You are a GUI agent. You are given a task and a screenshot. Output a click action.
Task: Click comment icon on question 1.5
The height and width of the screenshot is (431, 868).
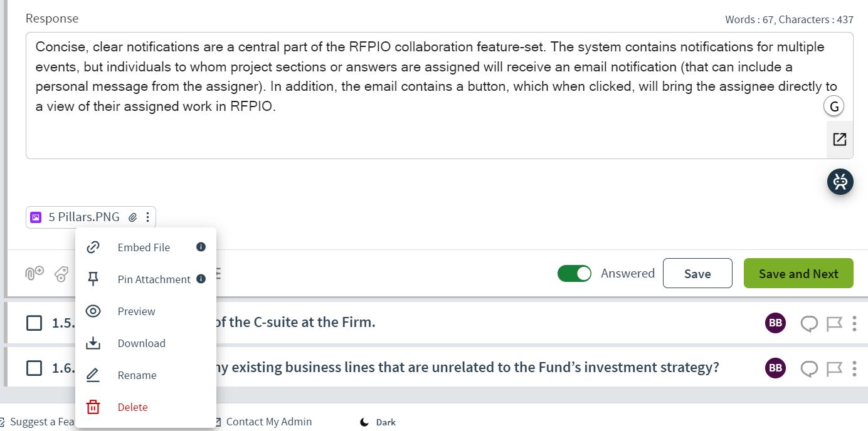810,323
